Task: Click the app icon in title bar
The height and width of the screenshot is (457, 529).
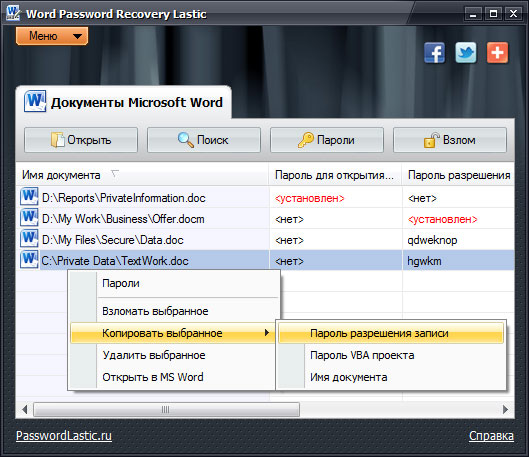Action: [13, 13]
